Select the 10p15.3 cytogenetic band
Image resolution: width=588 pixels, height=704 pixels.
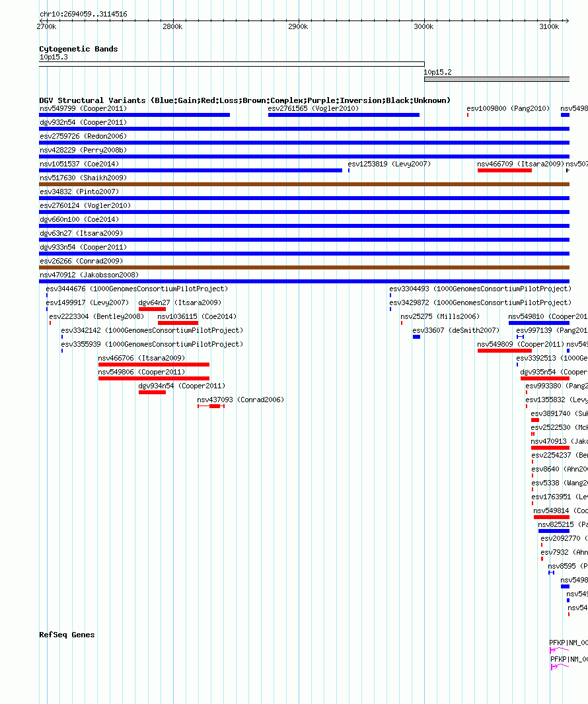pos(232,64)
